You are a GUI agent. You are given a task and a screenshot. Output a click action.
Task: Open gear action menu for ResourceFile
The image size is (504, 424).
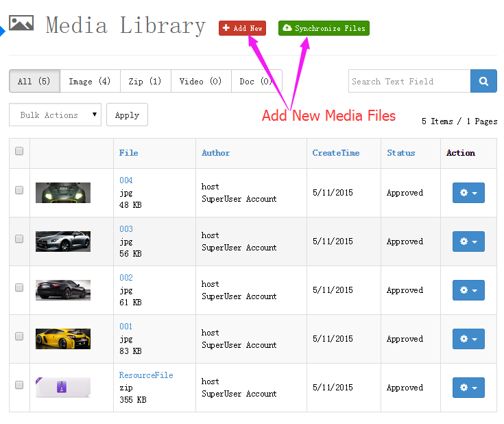[x=468, y=388]
